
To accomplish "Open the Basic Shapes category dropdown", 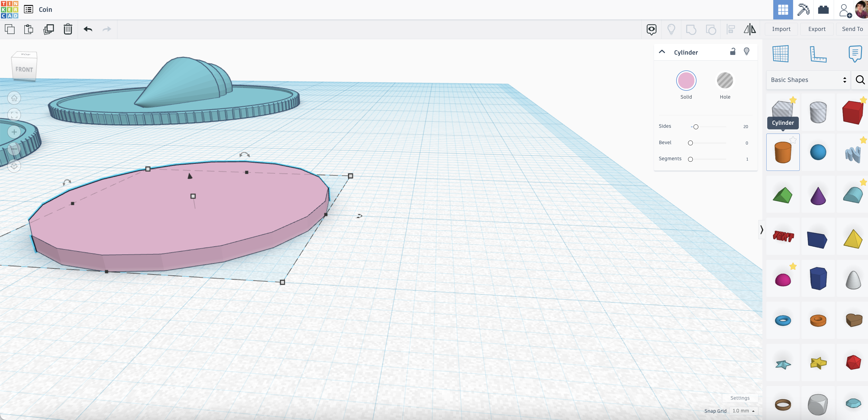I will [x=808, y=80].
